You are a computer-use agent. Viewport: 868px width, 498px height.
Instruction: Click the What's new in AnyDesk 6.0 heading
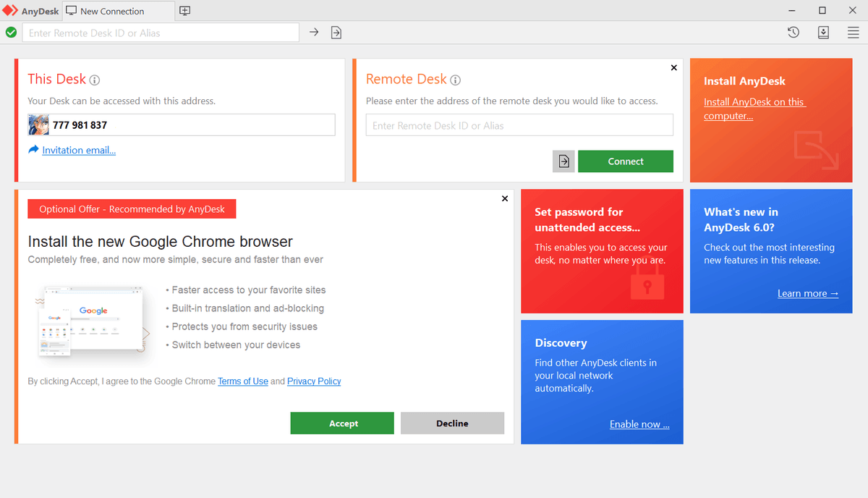coord(741,219)
